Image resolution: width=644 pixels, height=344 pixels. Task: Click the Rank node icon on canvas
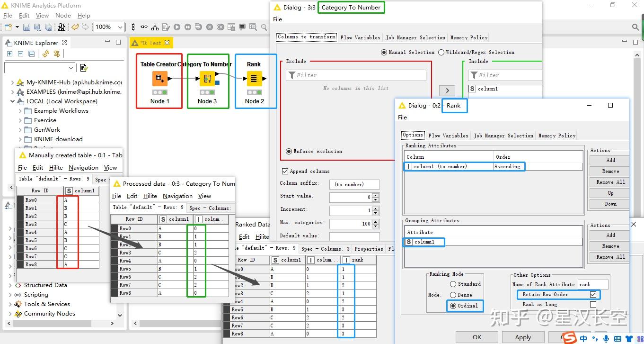[254, 79]
